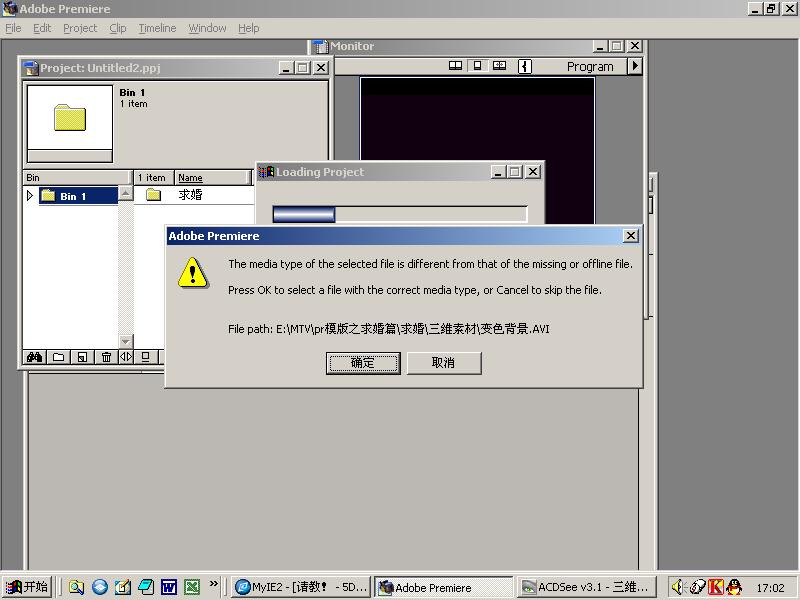
Task: Click the '1 item' column header
Action: (x=152, y=178)
